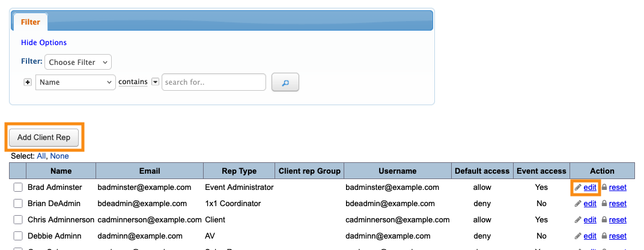The width and height of the screenshot is (644, 250).
Task: Switch to the Filter tab
Action: (x=31, y=22)
